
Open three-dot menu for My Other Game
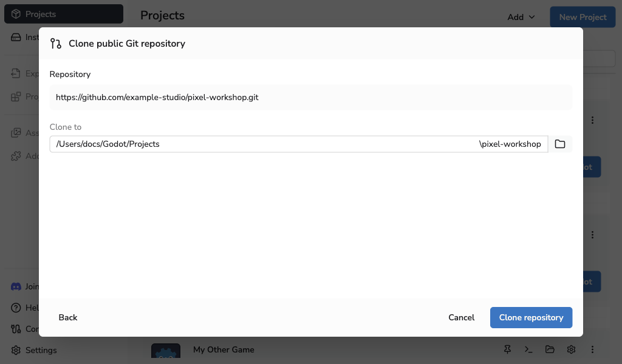click(592, 349)
